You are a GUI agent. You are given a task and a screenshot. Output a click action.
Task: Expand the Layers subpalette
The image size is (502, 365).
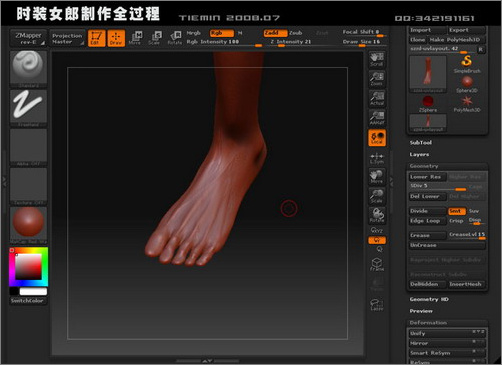(x=419, y=154)
